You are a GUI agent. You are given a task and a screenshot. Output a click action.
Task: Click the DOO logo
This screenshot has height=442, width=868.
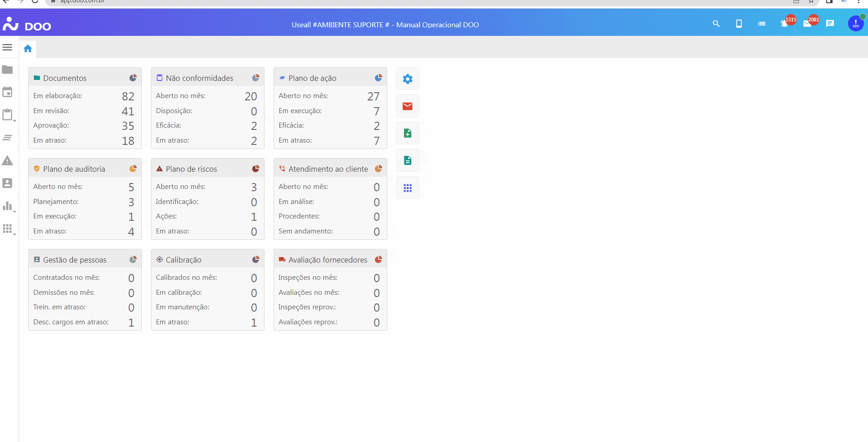(x=27, y=25)
